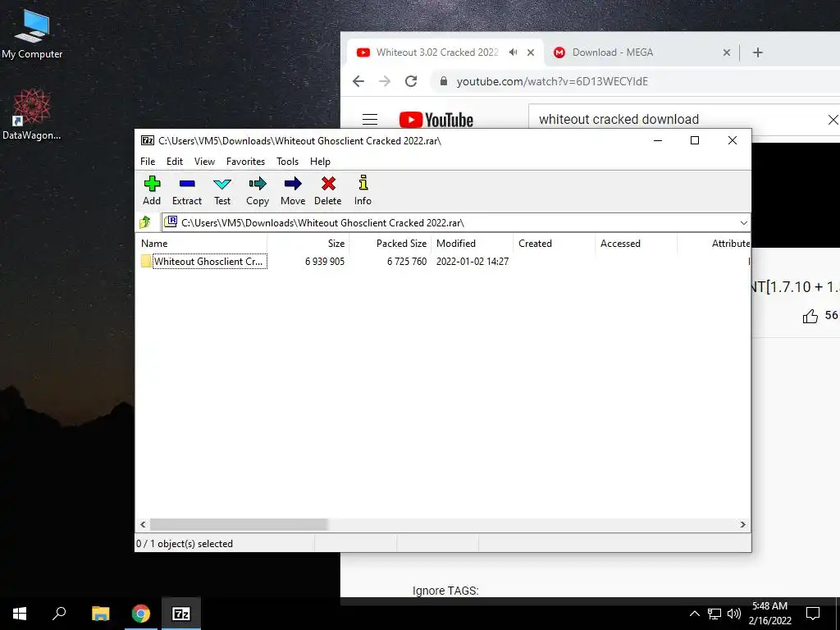840x630 pixels.
Task: Expand the 7-Zip address path dropdown
Action: pyautogui.click(x=743, y=223)
